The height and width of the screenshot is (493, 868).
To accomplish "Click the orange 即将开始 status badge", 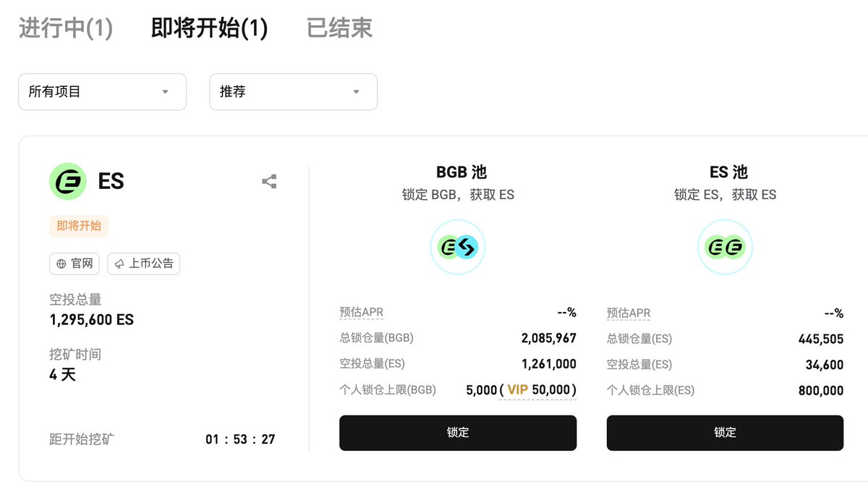I will click(x=79, y=226).
